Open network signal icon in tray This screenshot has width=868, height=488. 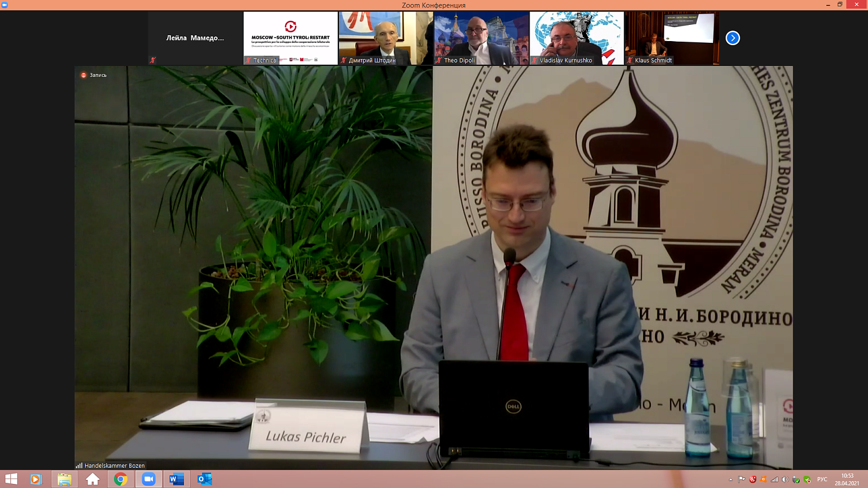(774, 479)
